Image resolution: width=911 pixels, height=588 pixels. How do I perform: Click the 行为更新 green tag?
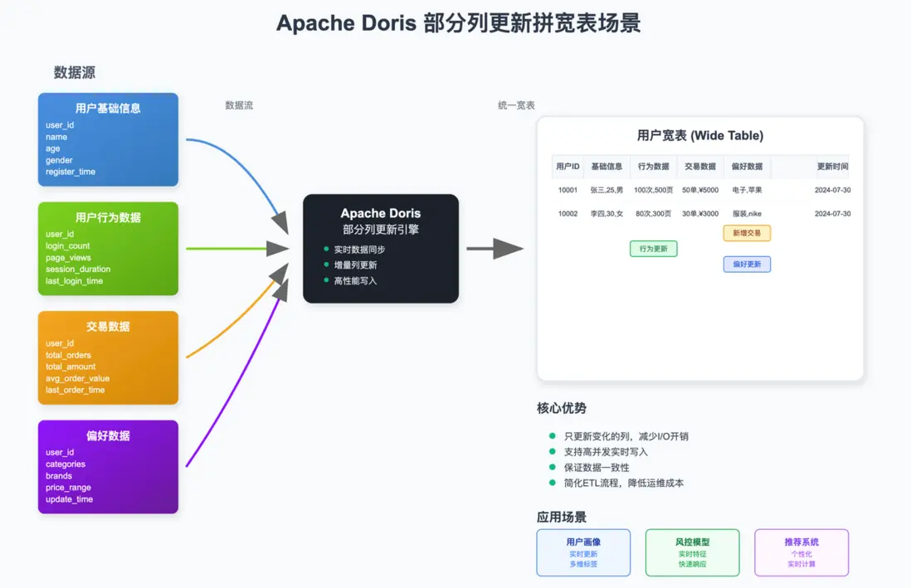654,249
